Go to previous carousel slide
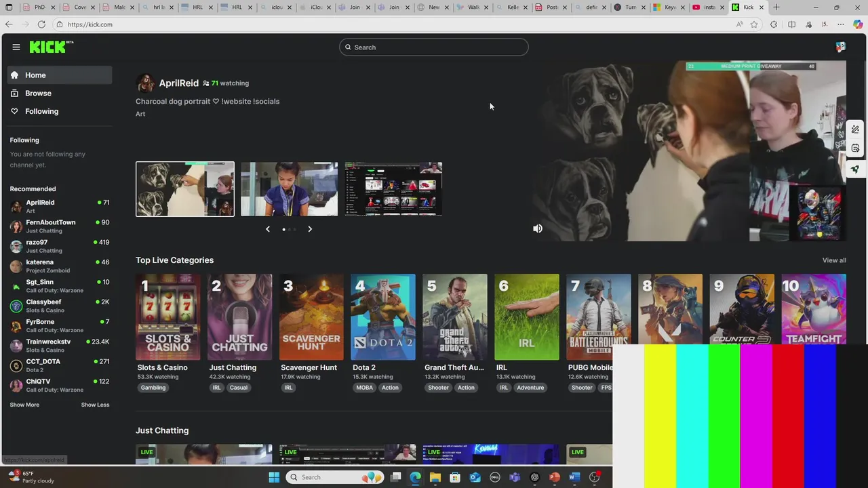The height and width of the screenshot is (488, 868). pyautogui.click(x=268, y=229)
